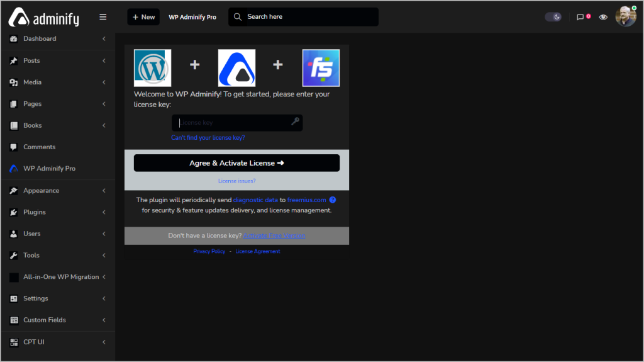Expand the Custom Fields chevron
Screen dimensions: 644x362
pos(104,320)
